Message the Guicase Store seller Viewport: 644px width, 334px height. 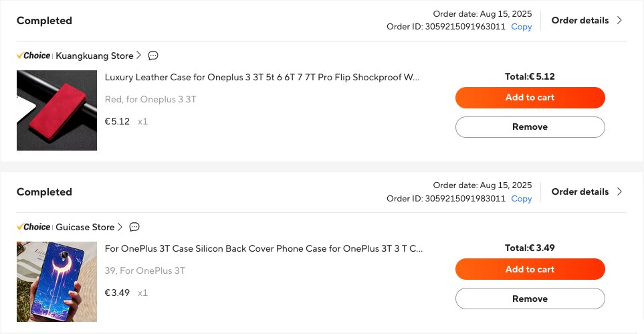point(134,227)
